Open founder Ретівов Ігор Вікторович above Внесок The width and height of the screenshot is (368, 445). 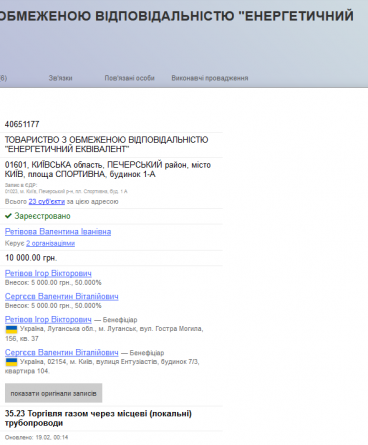point(48,273)
